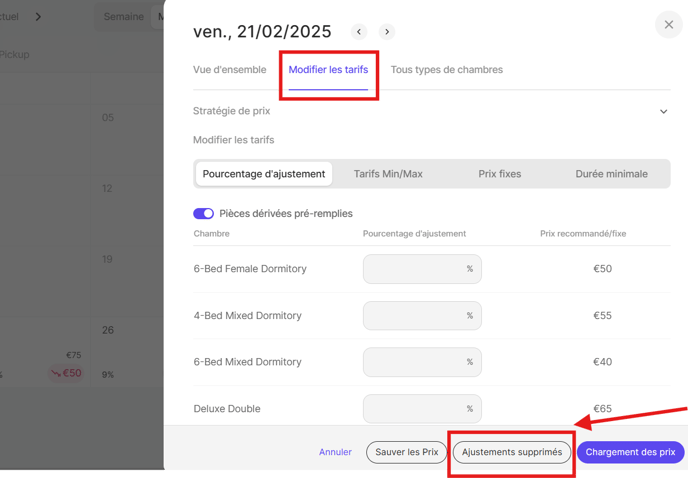The image size is (688, 478).
Task: Open Tous types de chambres selector
Action: click(x=446, y=70)
